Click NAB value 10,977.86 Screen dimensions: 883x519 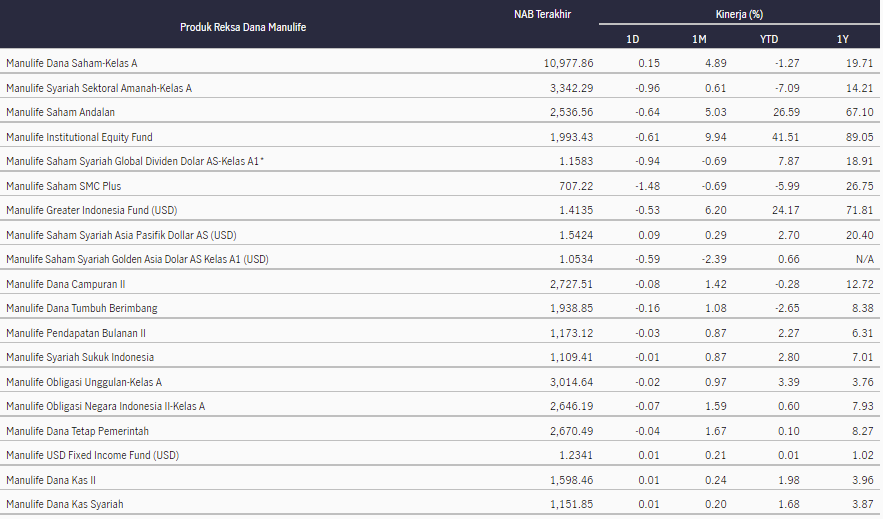coord(568,63)
